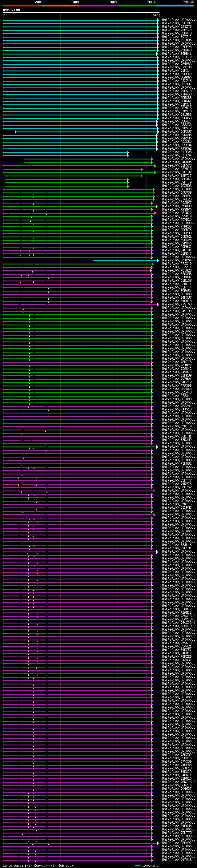The width and height of the screenshot is (197, 868).
Task: Click the UniRef100_Q0D5K1 label
Action: click(x=177, y=236)
